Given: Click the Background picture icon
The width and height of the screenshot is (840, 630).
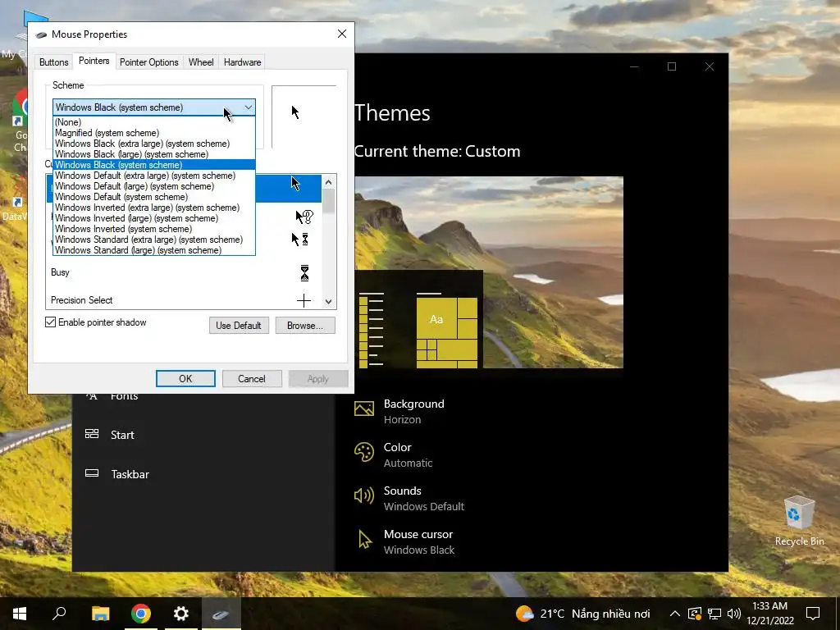Looking at the screenshot, I should point(363,409).
